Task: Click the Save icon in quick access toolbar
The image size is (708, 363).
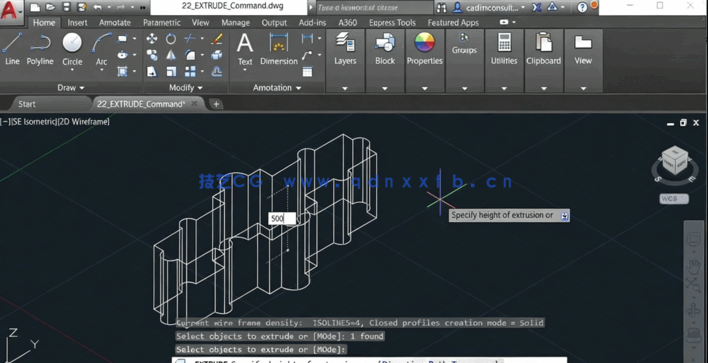Action: [66, 7]
